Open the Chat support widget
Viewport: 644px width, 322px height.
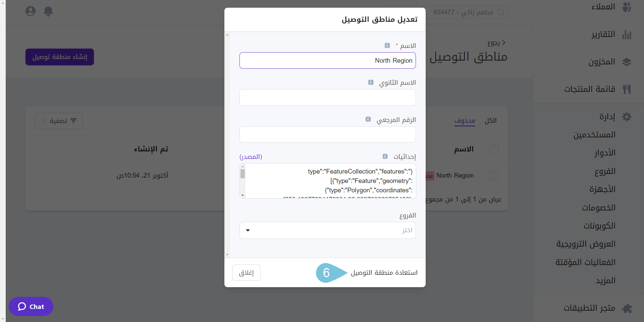[x=31, y=307]
